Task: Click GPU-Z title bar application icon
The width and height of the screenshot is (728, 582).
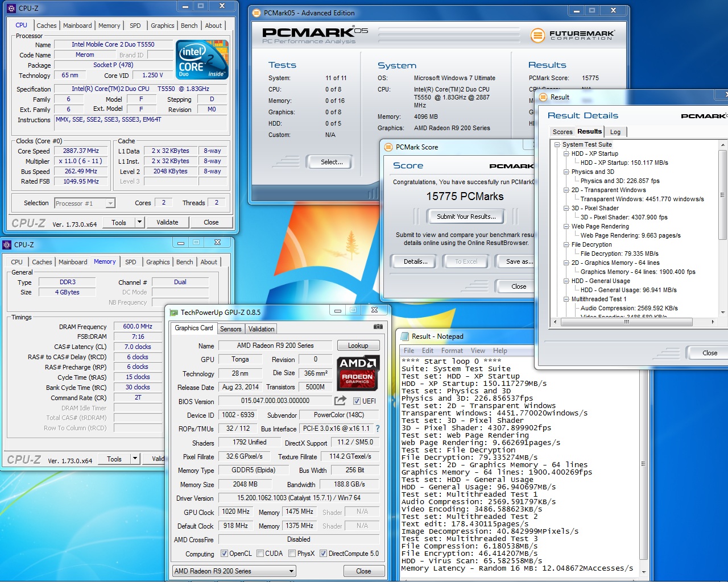Action: 174,311
